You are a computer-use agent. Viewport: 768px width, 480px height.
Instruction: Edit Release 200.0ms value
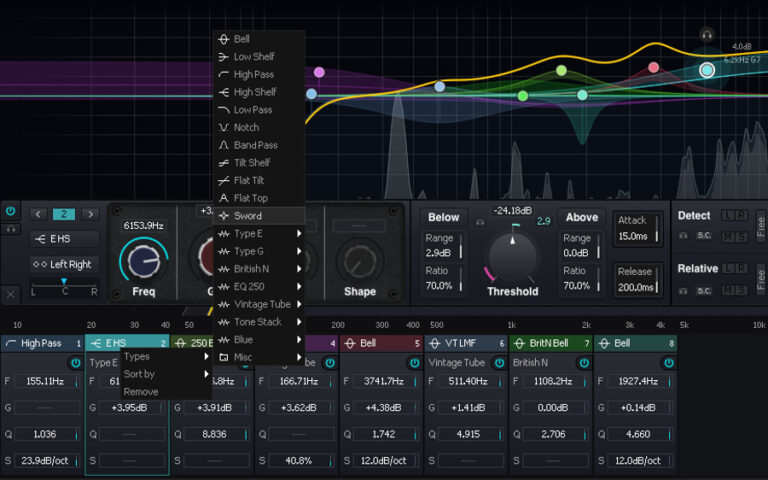[x=636, y=288]
